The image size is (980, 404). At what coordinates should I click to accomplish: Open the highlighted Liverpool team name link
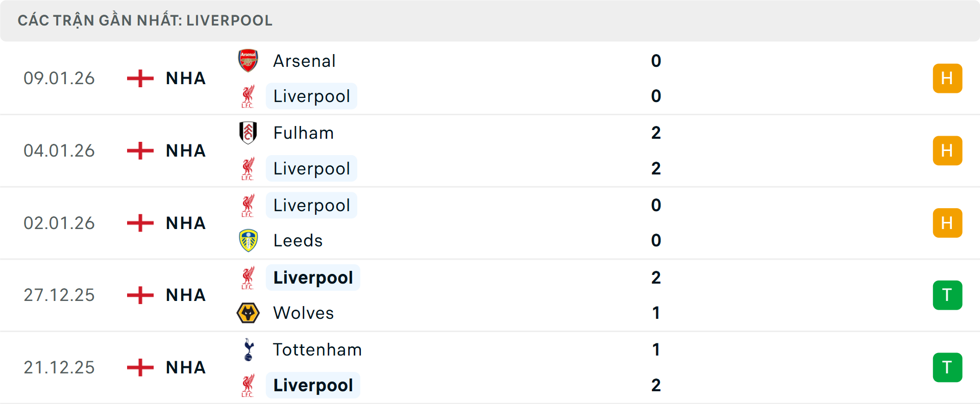[311, 96]
